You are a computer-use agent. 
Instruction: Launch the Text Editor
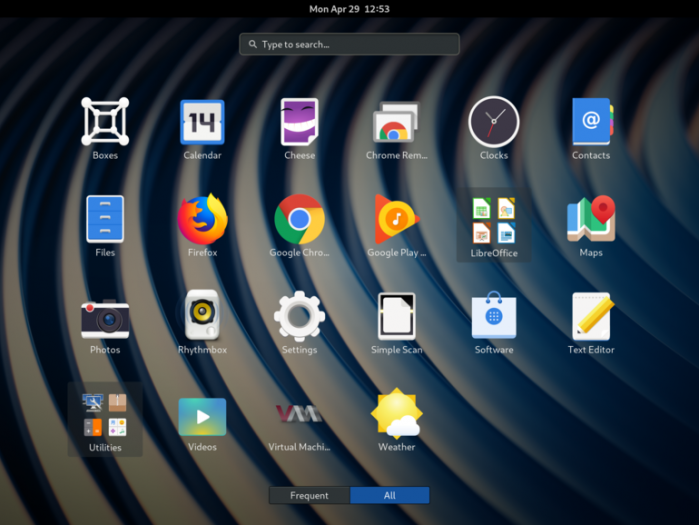(591, 316)
